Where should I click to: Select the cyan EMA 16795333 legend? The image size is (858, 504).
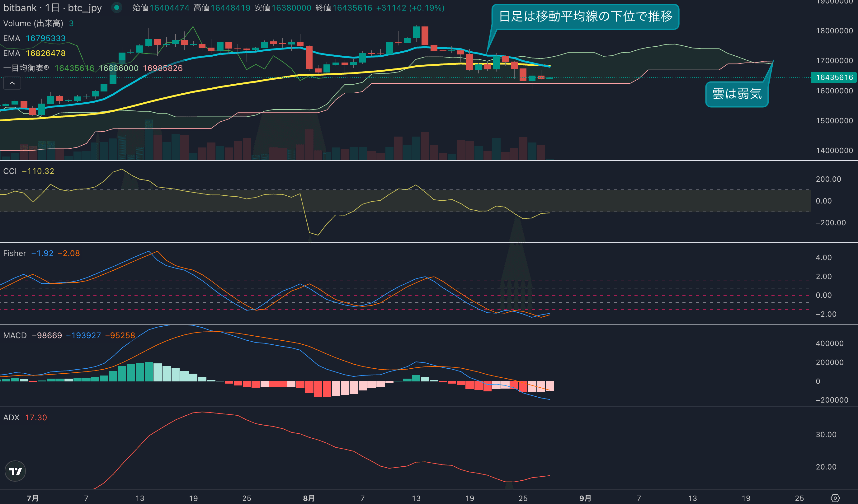pyautogui.click(x=34, y=38)
